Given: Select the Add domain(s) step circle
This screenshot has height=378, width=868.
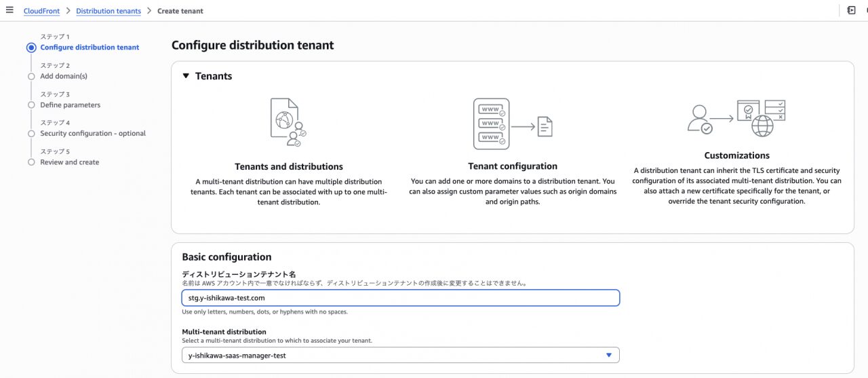Looking at the screenshot, I should (x=31, y=77).
